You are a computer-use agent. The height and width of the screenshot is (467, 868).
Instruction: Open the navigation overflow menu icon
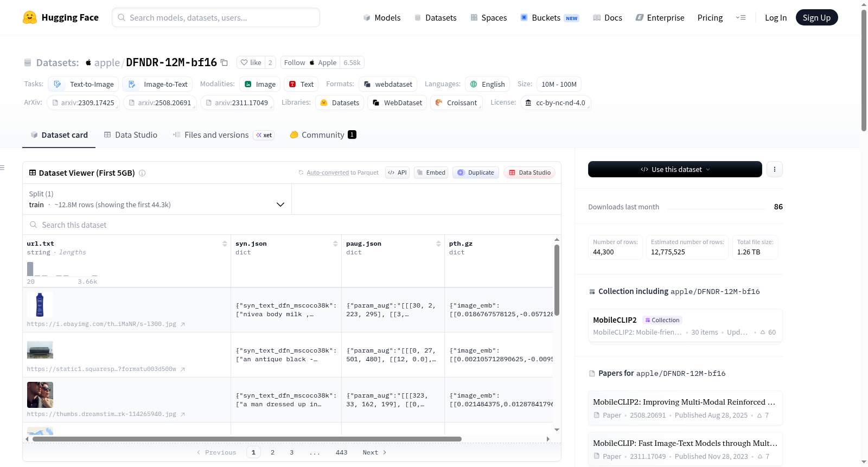click(x=741, y=17)
